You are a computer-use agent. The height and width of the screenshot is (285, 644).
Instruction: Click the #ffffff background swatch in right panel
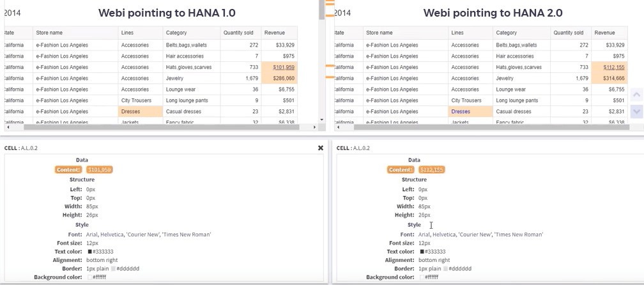[x=422, y=277]
